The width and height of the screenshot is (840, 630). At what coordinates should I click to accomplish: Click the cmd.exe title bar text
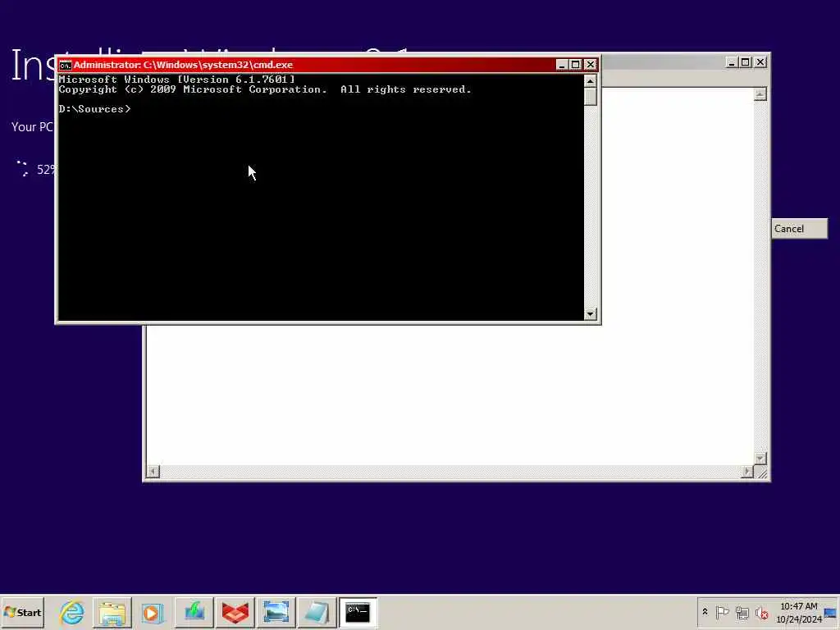tap(183, 65)
